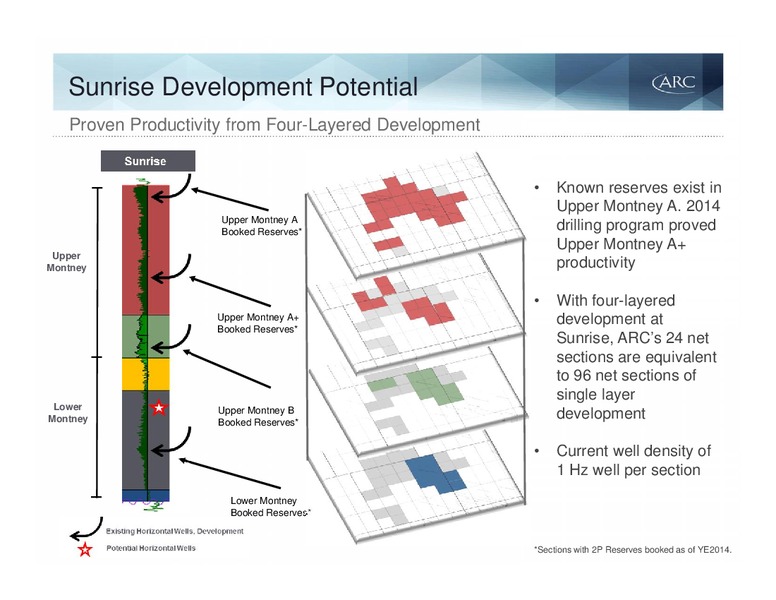Click the star marker on the log column
Image resolution: width=776 pixels, height=600 pixels.
coord(159,408)
